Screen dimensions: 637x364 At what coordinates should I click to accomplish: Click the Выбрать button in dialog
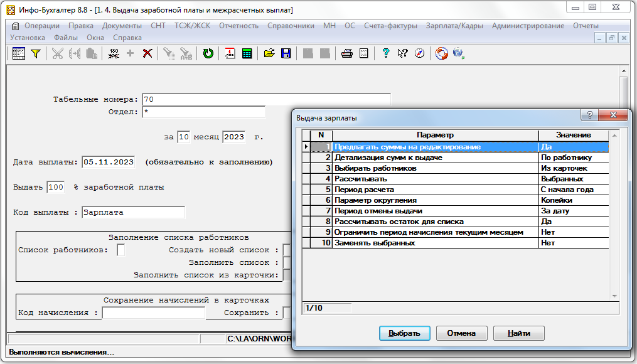(405, 333)
